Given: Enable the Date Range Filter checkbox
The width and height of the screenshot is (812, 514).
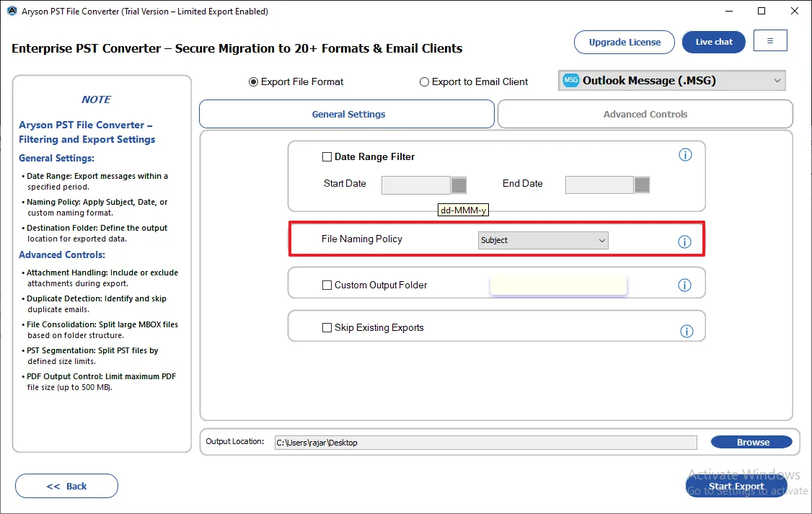Looking at the screenshot, I should coord(327,157).
